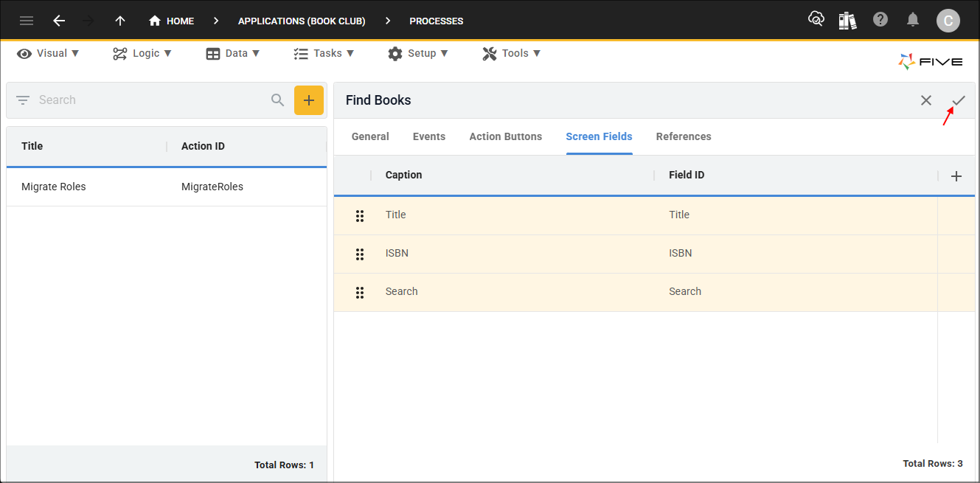Sort by the Action ID column header
The width and height of the screenshot is (980, 483).
203,146
